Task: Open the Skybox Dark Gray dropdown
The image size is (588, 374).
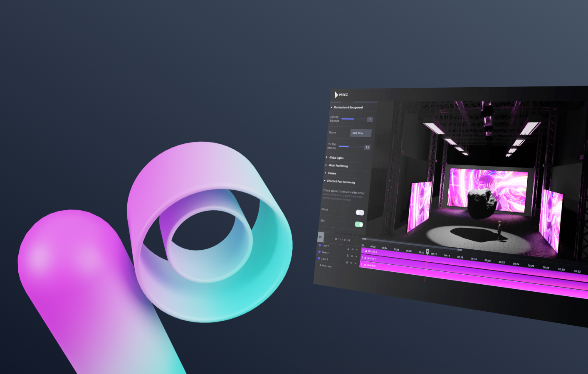Action: coord(361,133)
